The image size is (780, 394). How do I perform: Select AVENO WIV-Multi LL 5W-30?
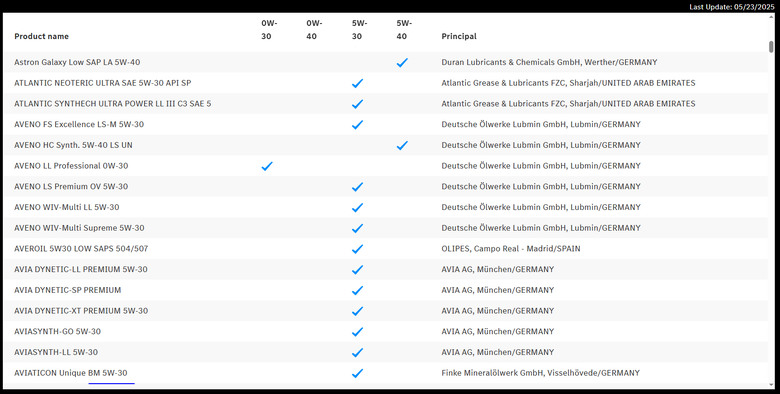(67, 207)
